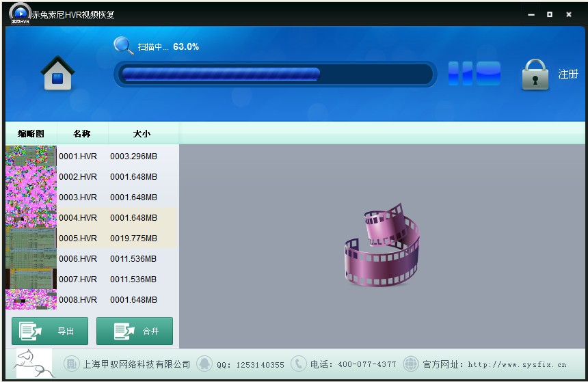The image size is (588, 382).
Task: Open registration via the padlock icon
Action: pyautogui.click(x=535, y=74)
